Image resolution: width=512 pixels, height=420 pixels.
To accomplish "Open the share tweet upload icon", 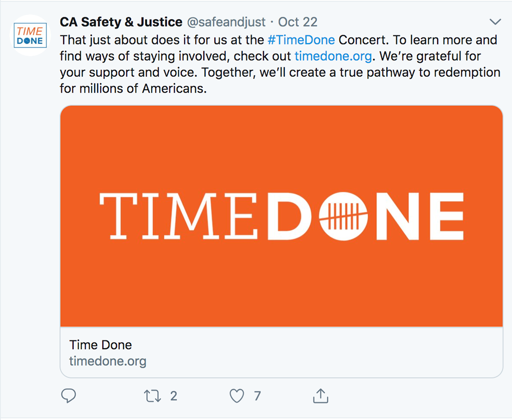I will [320, 396].
